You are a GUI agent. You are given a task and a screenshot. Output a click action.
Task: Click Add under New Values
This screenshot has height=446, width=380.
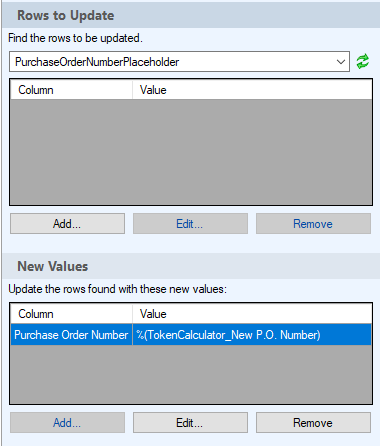click(67, 423)
